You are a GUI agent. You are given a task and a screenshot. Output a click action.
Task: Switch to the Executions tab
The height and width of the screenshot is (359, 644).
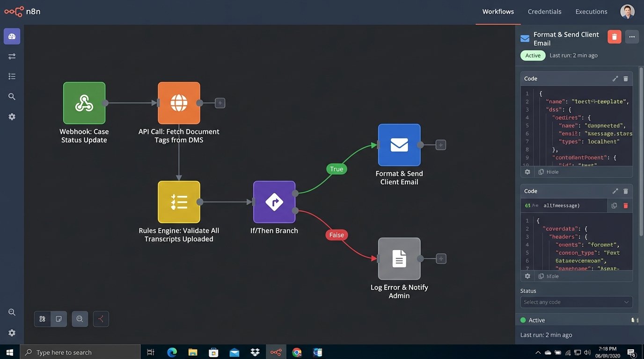(591, 12)
